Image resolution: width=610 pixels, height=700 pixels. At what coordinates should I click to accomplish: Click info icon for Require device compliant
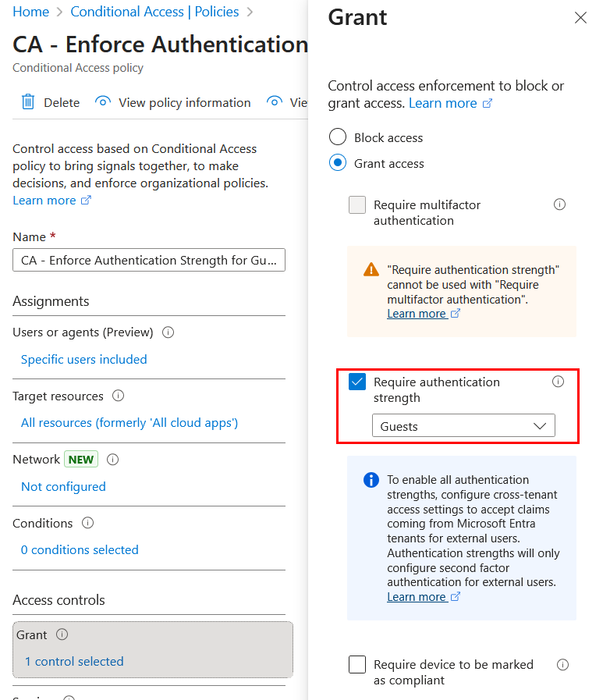tap(562, 665)
